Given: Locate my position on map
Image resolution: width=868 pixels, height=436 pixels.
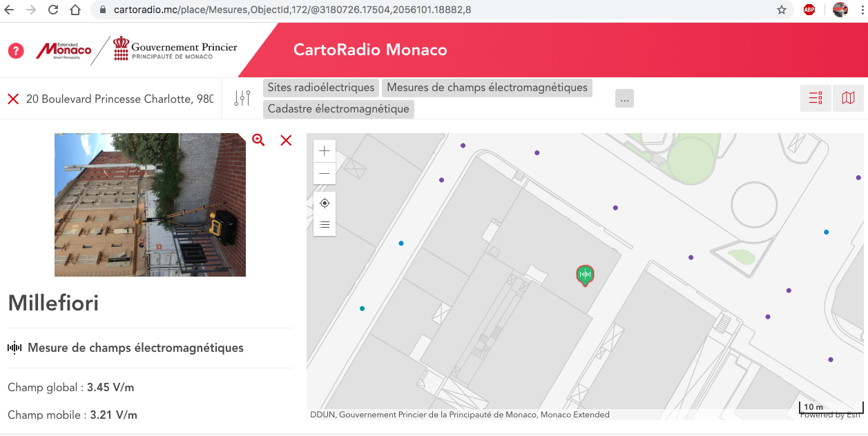Looking at the screenshot, I should (325, 203).
